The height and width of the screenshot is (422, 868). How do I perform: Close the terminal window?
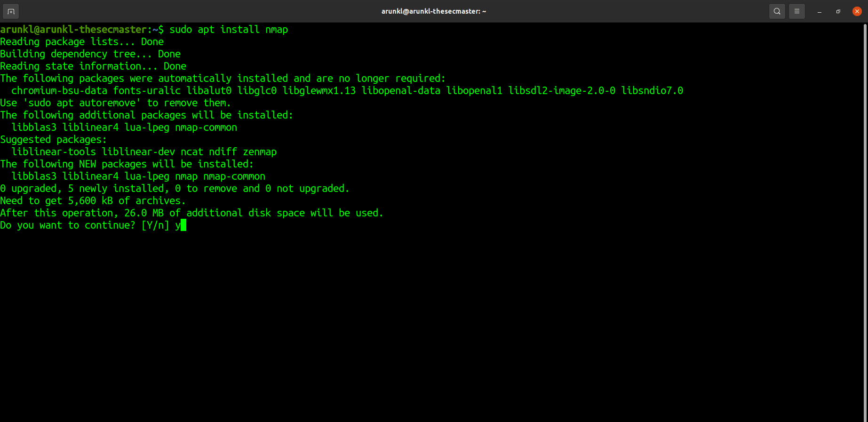pyautogui.click(x=857, y=11)
